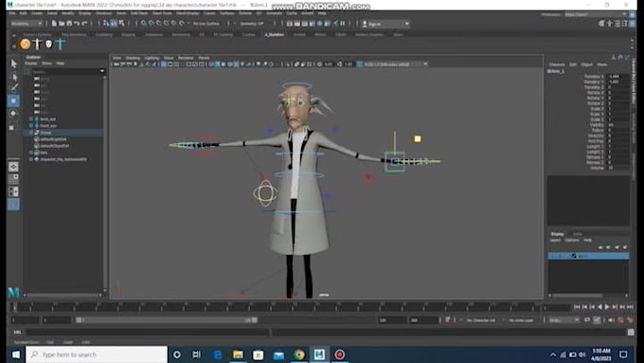Click the undo arrow in status line

[77, 24]
